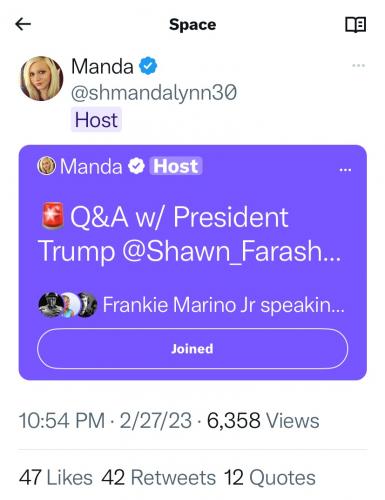
Task: Open the reader view book icon
Action: [355, 25]
